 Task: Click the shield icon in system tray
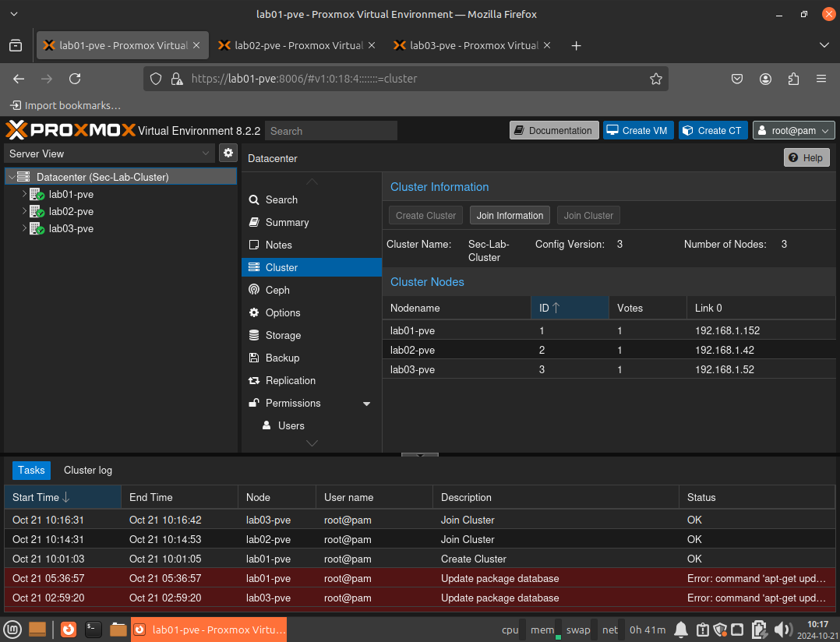720,630
